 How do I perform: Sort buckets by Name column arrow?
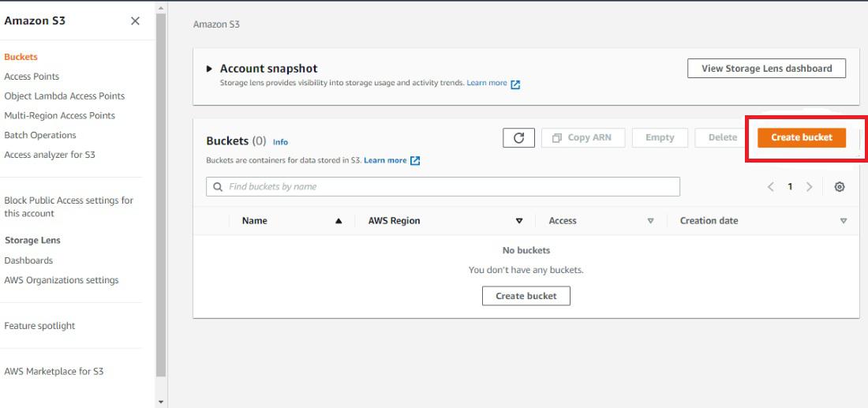click(339, 222)
